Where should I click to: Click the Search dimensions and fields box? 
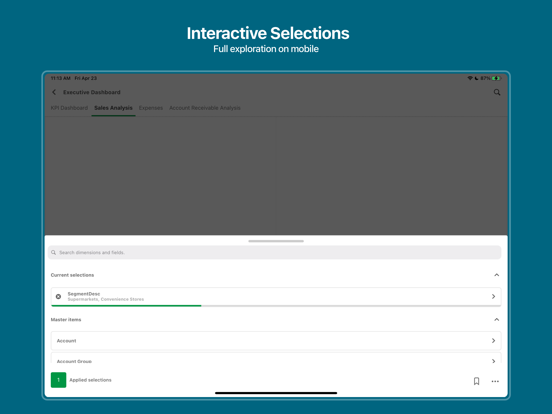(x=275, y=252)
